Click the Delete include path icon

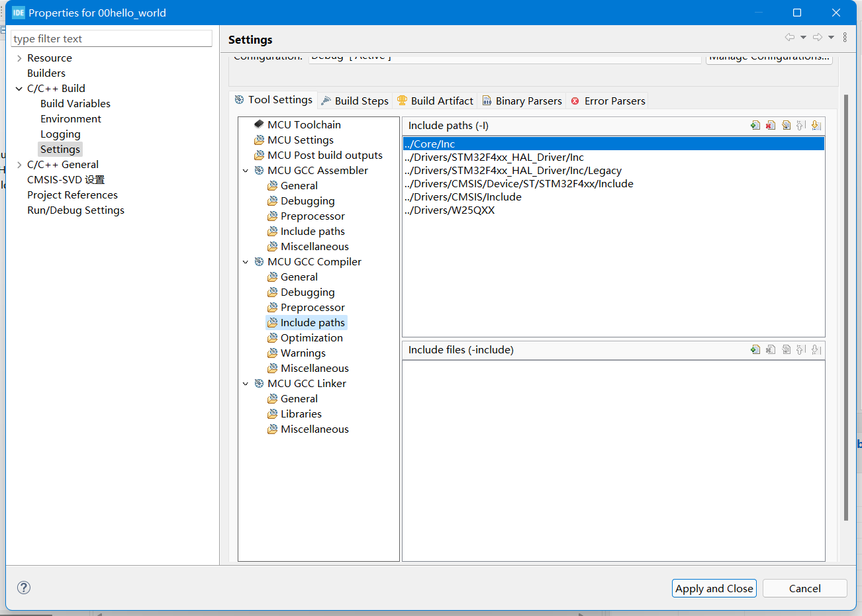coord(771,125)
